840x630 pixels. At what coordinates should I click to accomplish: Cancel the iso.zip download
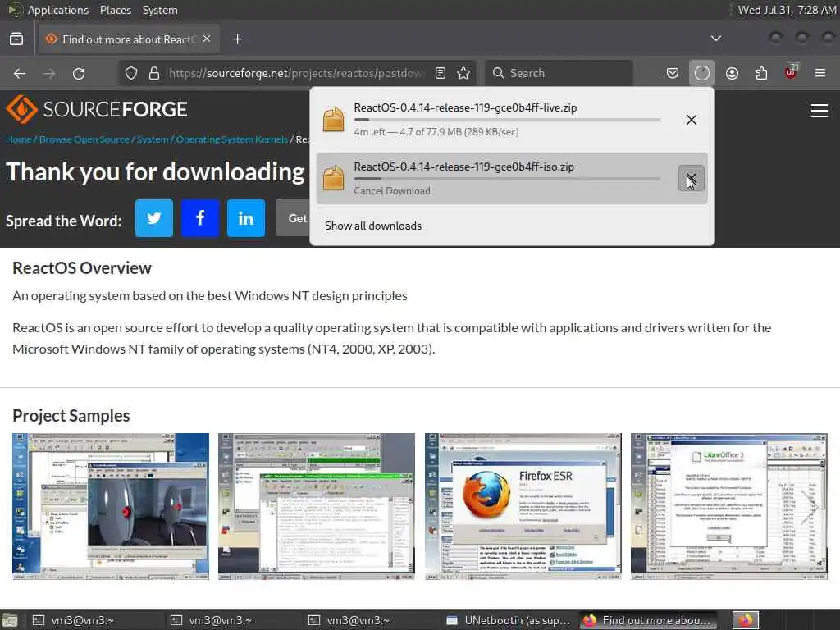pos(692,178)
